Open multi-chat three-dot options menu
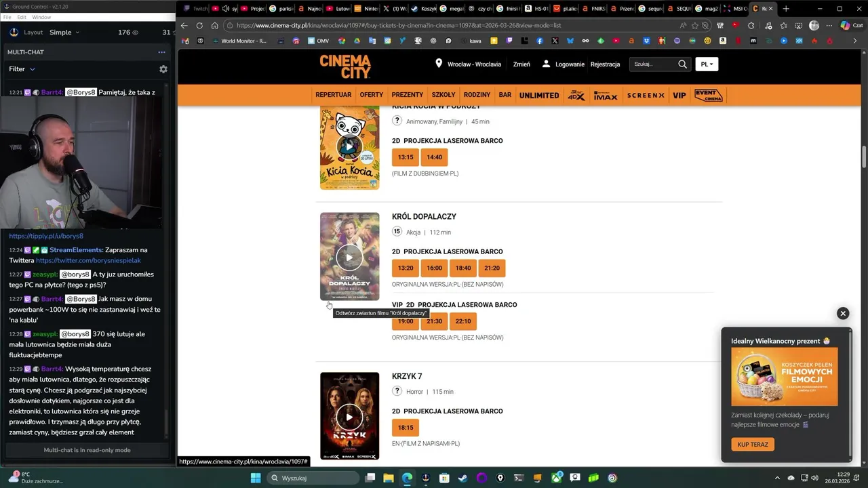The width and height of the screenshot is (868, 488). pos(161,52)
